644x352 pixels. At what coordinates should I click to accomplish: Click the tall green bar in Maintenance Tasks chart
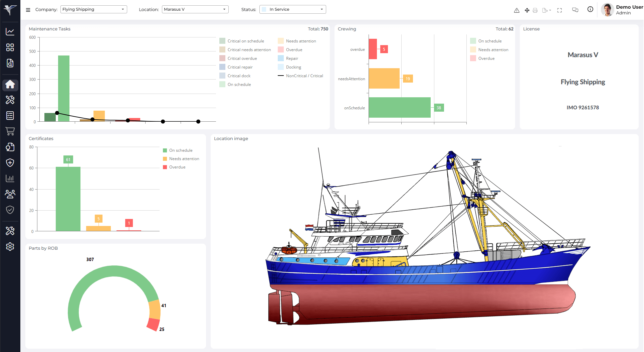(x=64, y=88)
